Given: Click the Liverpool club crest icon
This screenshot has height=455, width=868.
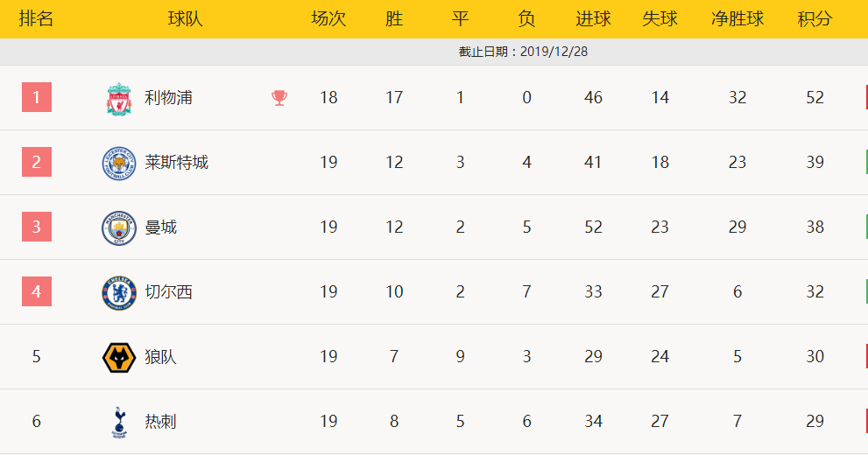Looking at the screenshot, I should [119, 99].
